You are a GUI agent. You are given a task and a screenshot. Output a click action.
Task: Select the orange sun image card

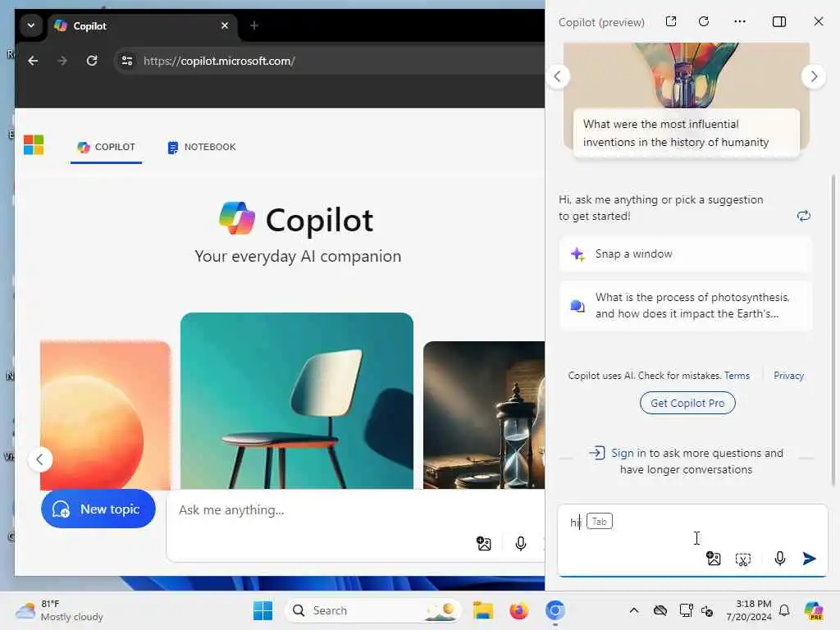(x=106, y=415)
